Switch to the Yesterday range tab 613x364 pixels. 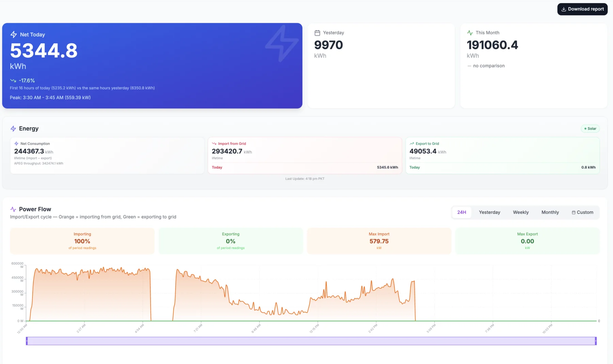489,212
